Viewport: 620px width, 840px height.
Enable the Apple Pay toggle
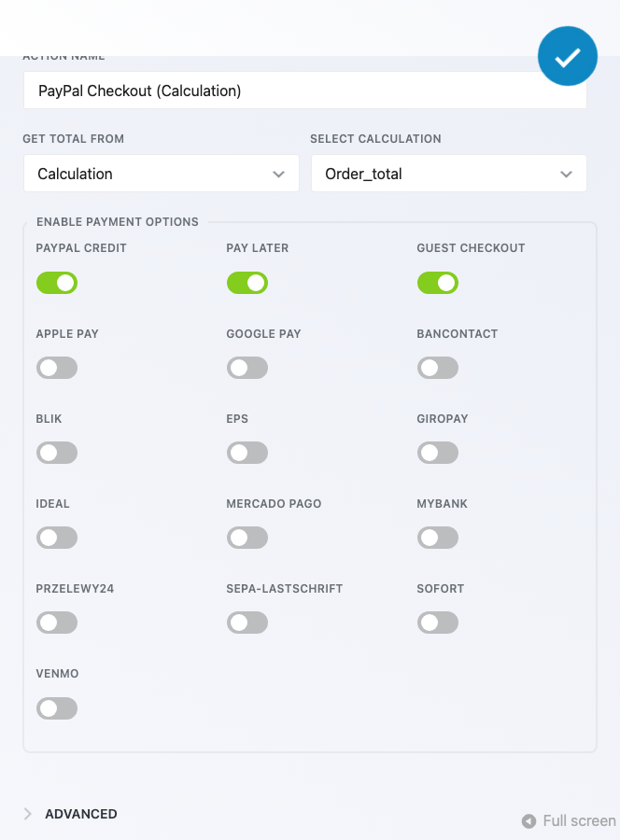[57, 368]
